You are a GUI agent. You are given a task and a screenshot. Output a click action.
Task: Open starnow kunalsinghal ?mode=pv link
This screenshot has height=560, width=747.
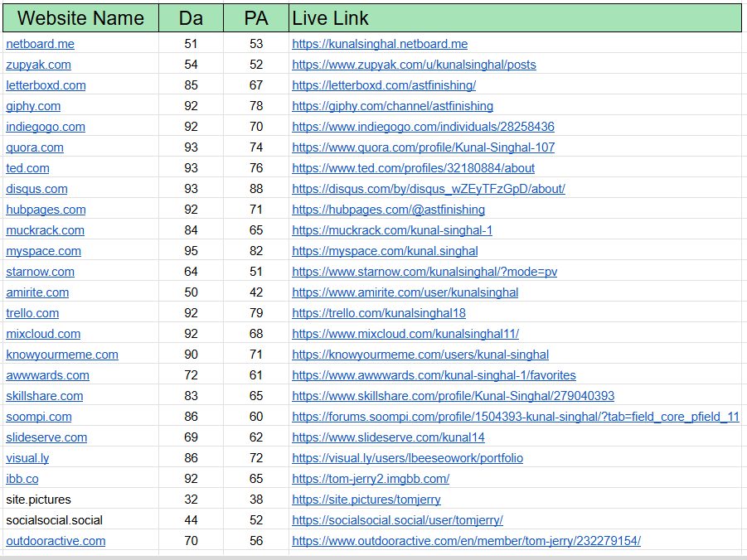tap(424, 272)
